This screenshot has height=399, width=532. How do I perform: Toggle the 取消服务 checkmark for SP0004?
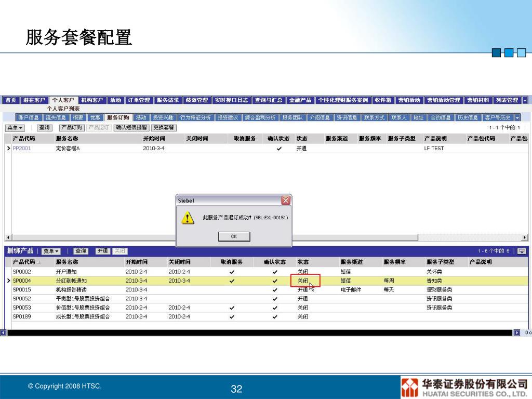(x=232, y=281)
